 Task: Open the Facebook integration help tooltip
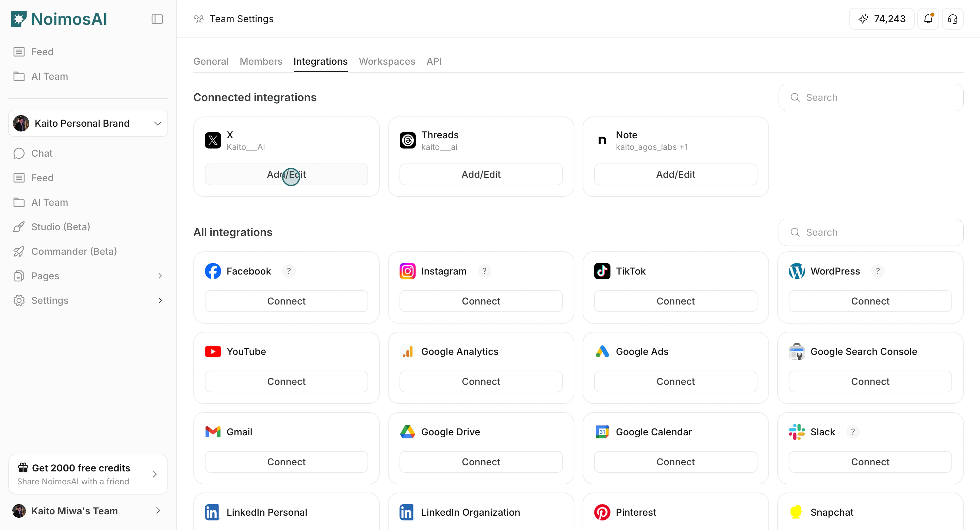click(289, 271)
